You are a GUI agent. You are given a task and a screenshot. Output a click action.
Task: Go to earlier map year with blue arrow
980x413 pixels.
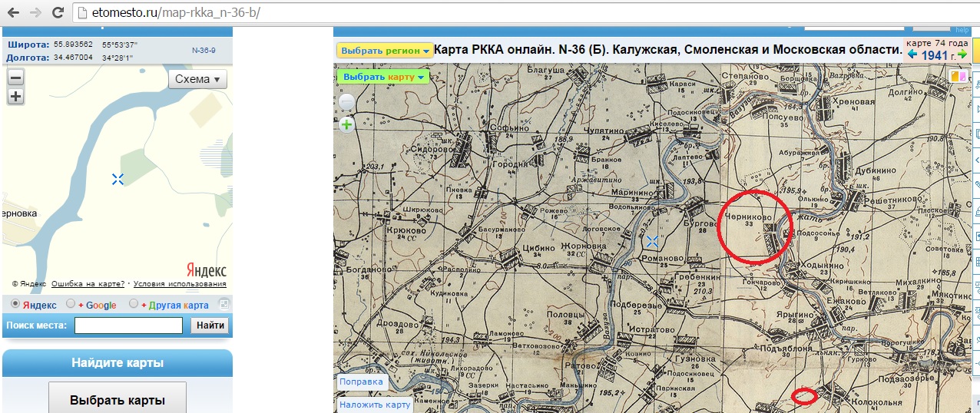click(912, 55)
